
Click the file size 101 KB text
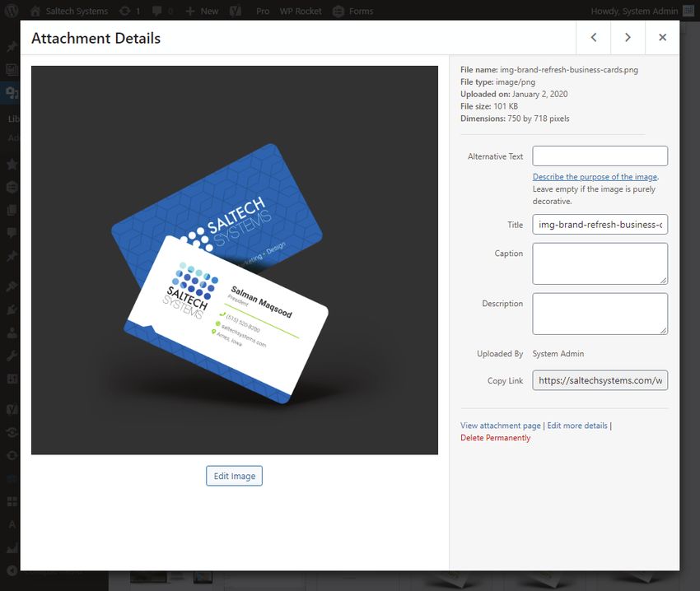point(506,106)
